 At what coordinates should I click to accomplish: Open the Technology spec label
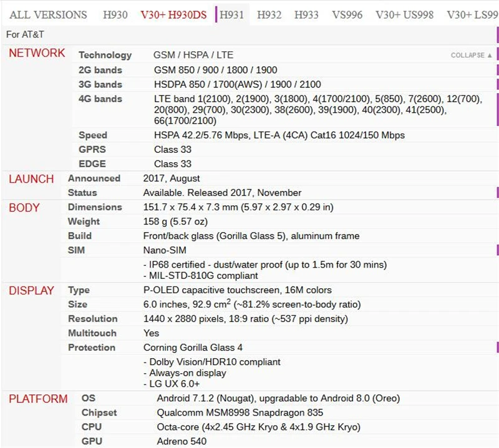(x=105, y=55)
